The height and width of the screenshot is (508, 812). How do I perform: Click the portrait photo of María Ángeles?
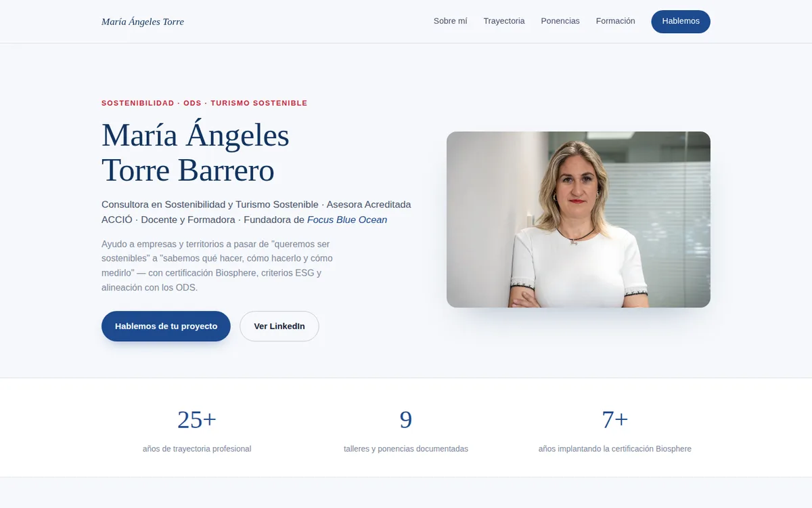579,219
